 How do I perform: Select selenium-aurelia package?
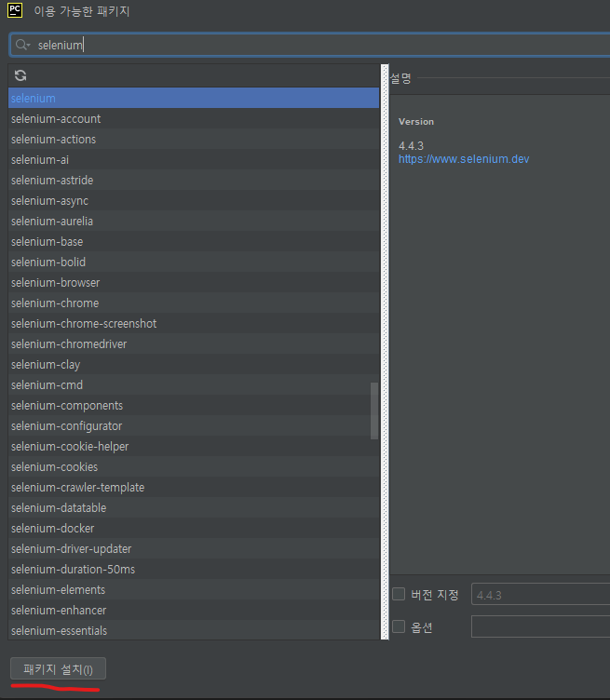click(194, 222)
